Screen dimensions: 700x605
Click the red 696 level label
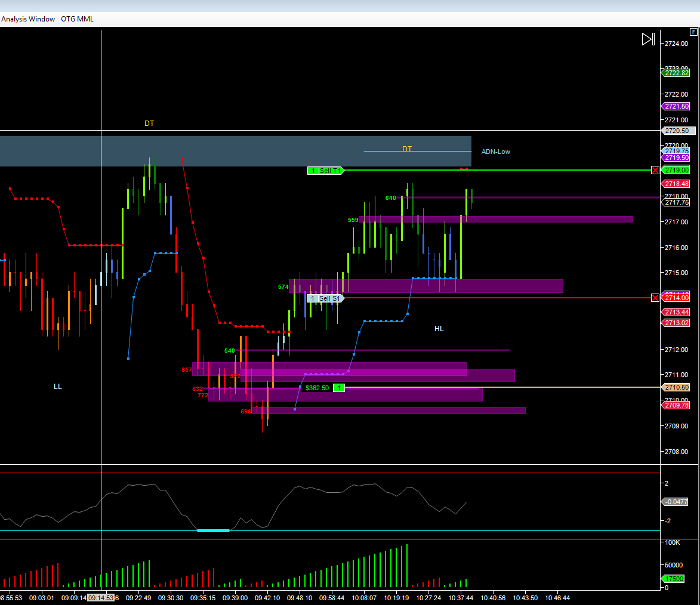246,411
